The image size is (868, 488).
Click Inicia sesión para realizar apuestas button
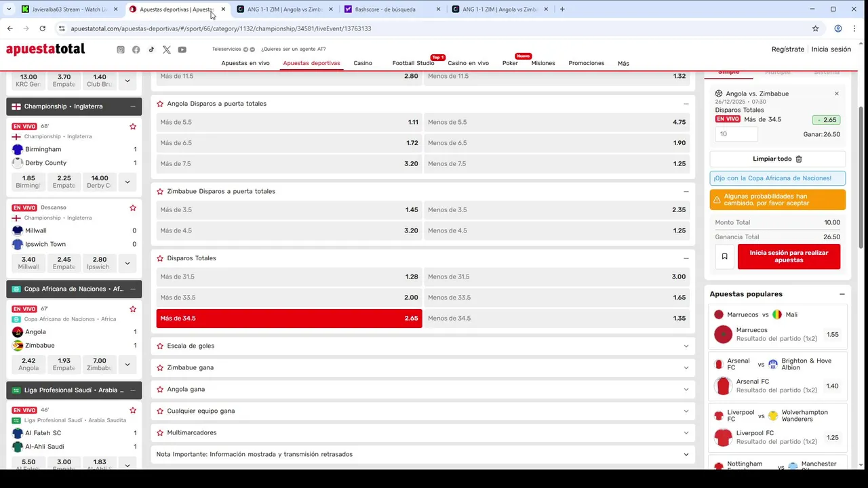(789, 256)
